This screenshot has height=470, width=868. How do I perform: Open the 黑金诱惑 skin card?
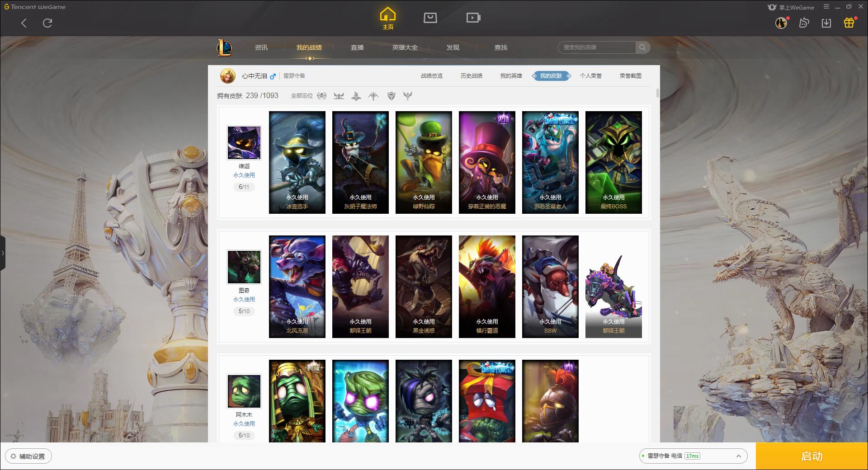coord(424,287)
